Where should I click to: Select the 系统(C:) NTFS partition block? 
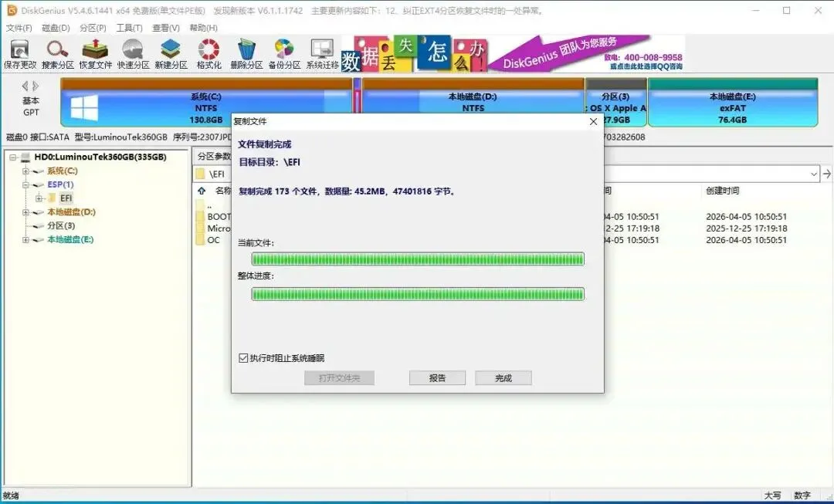(x=206, y=103)
